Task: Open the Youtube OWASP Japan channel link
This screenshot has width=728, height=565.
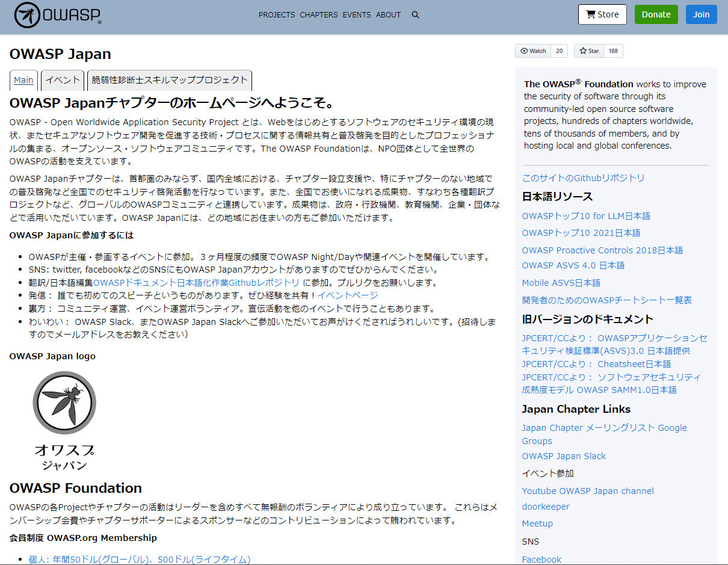Action: point(588,490)
